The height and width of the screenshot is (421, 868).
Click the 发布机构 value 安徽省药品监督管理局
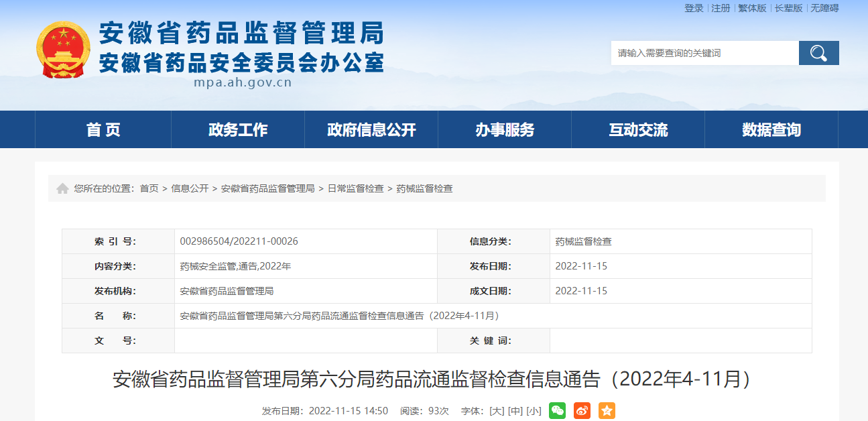[x=227, y=291]
